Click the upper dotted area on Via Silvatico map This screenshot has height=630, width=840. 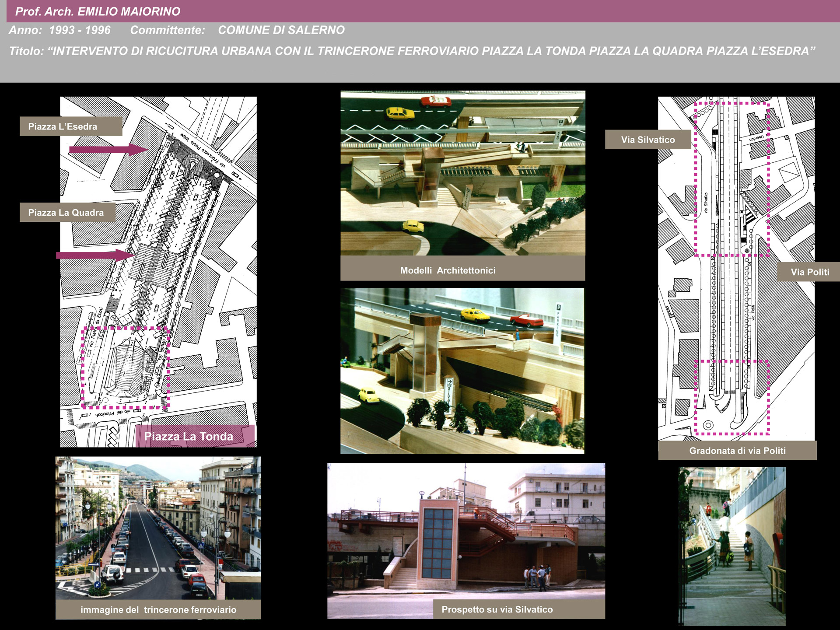point(732,178)
